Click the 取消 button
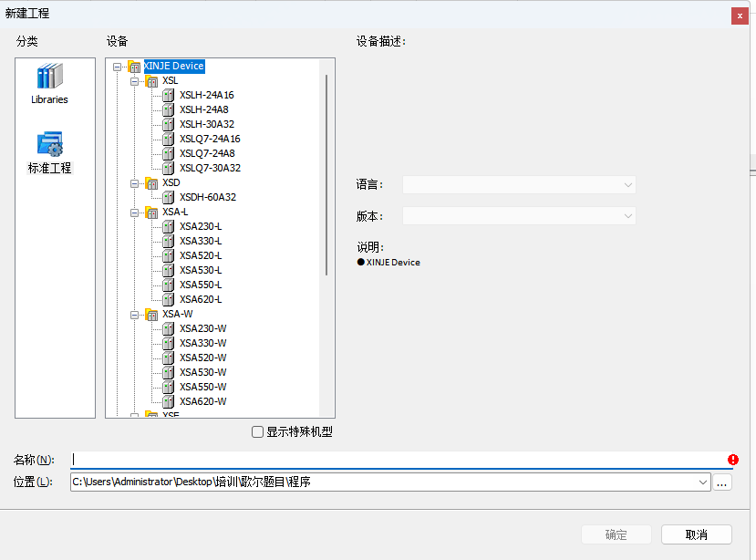The image size is (756, 560). (696, 534)
